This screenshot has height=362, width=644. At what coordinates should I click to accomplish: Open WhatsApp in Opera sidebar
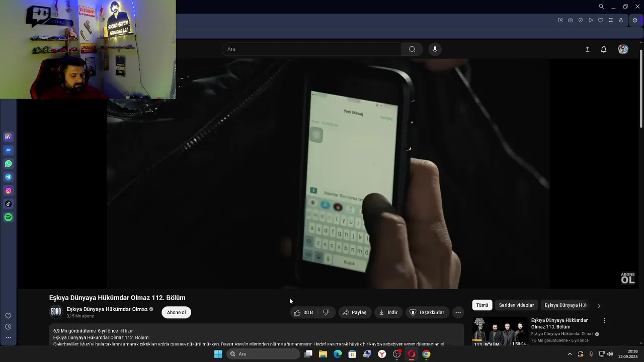pos(8,164)
